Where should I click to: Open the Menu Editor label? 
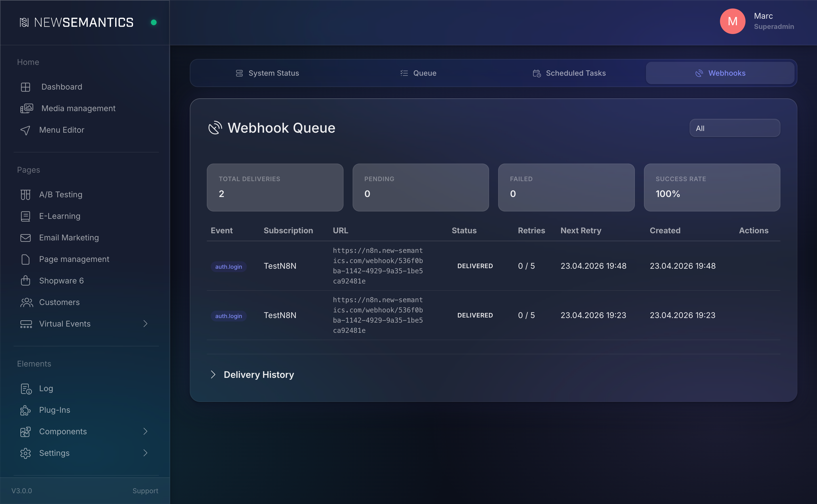(62, 130)
